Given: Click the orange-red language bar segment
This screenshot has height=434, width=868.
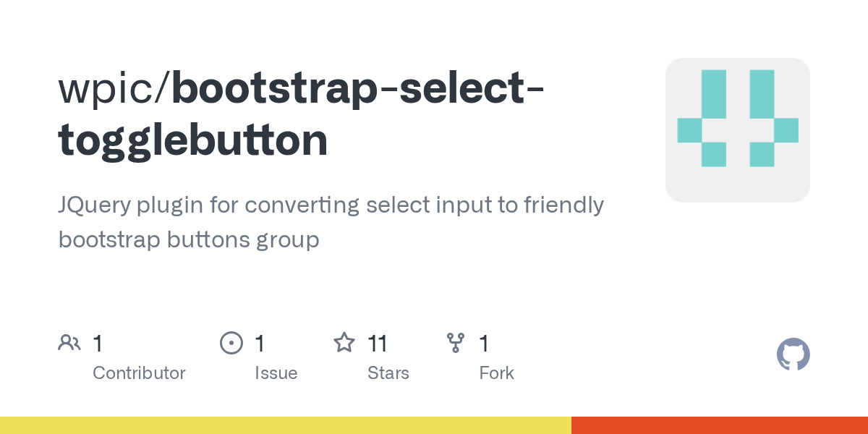Looking at the screenshot, I should click(x=720, y=425).
